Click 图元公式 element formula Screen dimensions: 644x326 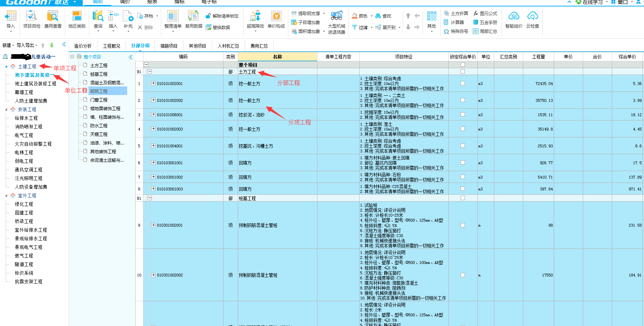[485, 13]
